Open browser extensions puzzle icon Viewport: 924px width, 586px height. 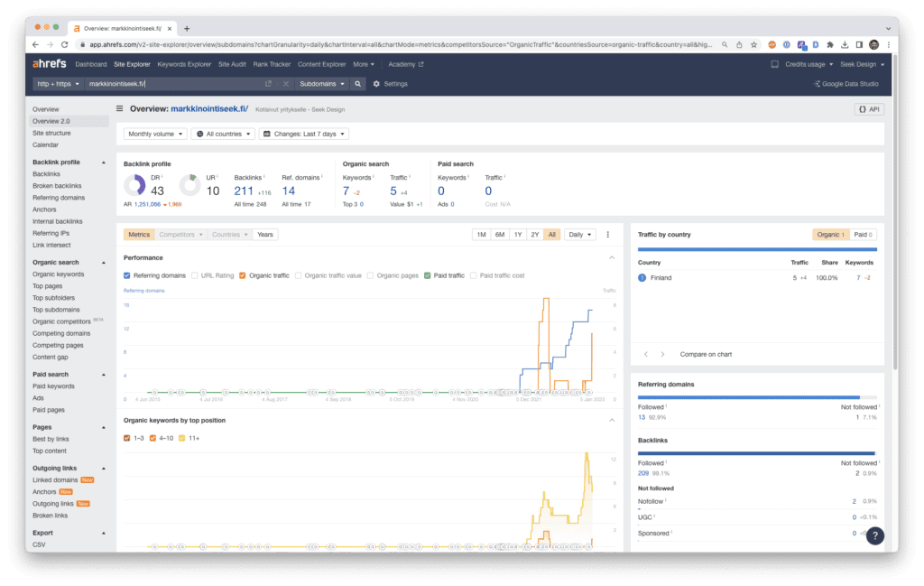(x=830, y=45)
